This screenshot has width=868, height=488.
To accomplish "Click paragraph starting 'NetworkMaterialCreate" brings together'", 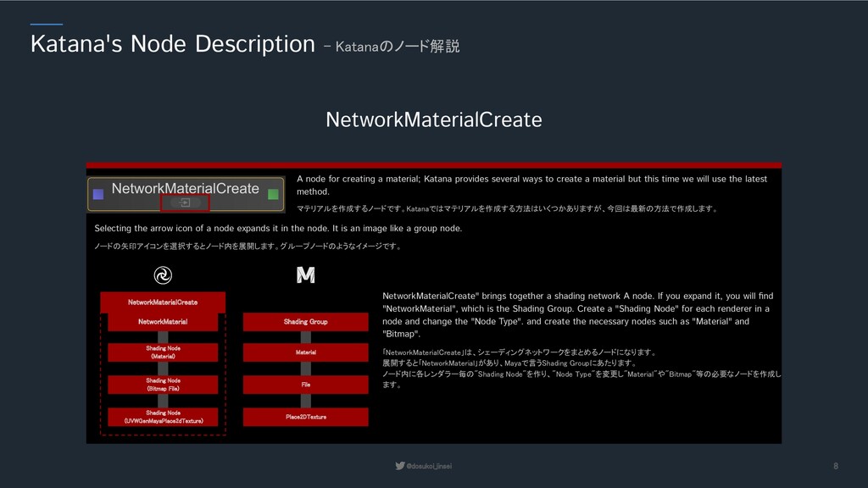I will (578, 315).
